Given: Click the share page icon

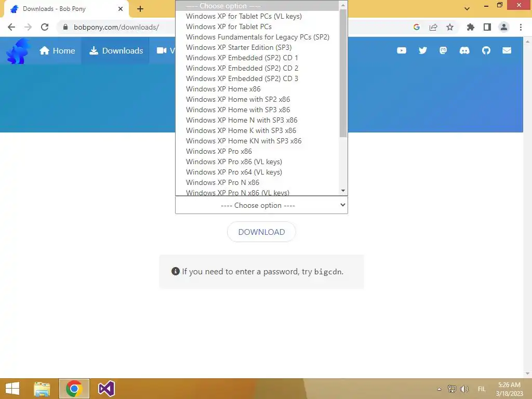Looking at the screenshot, I should (433, 27).
